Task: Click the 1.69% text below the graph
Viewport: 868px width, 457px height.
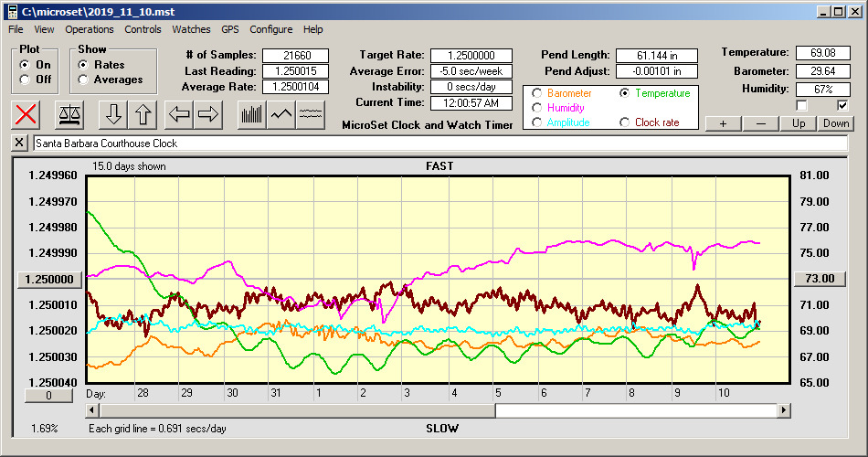Action: coord(44,428)
